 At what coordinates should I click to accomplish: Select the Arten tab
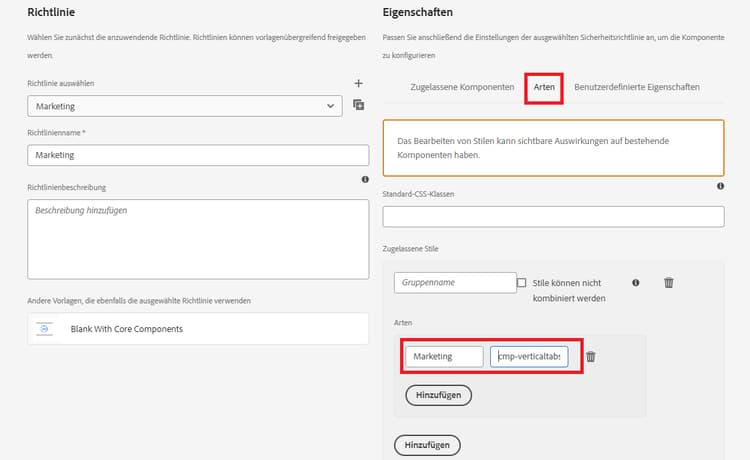[545, 88]
